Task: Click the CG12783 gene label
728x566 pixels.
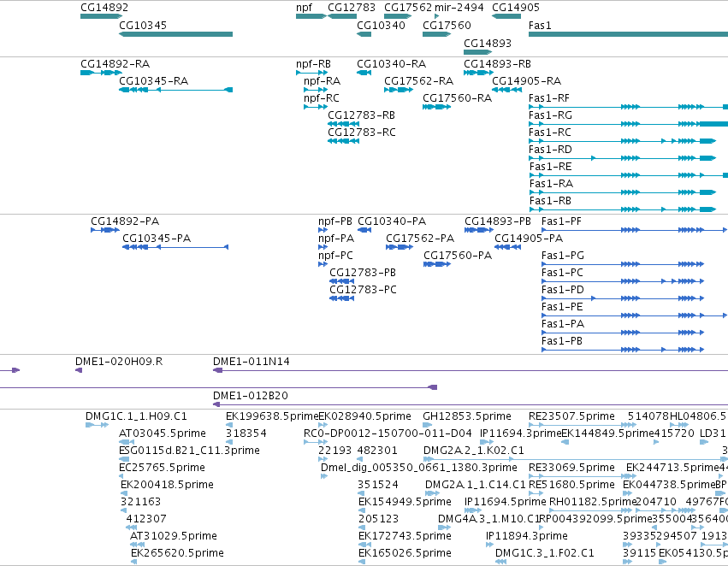Action: [x=352, y=8]
